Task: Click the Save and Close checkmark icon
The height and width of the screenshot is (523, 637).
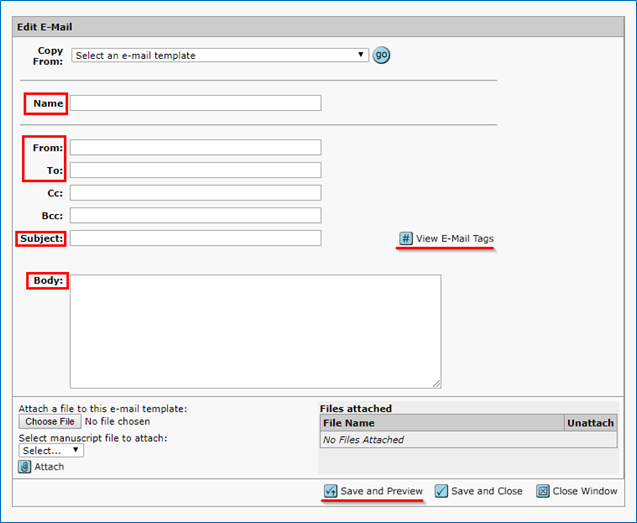Action: [x=441, y=491]
